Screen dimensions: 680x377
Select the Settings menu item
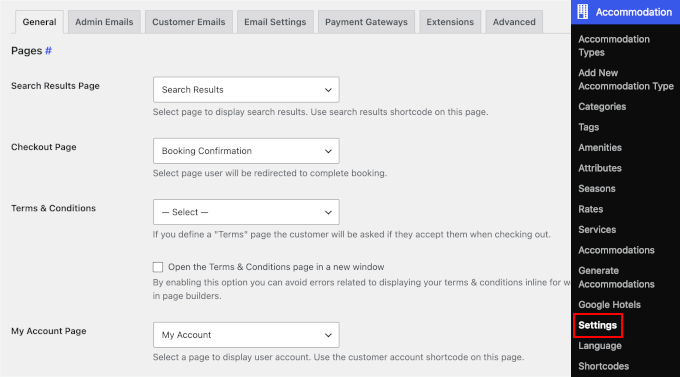click(597, 325)
